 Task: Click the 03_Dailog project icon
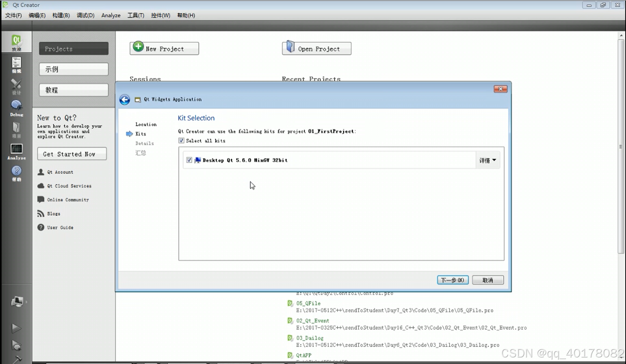click(290, 338)
